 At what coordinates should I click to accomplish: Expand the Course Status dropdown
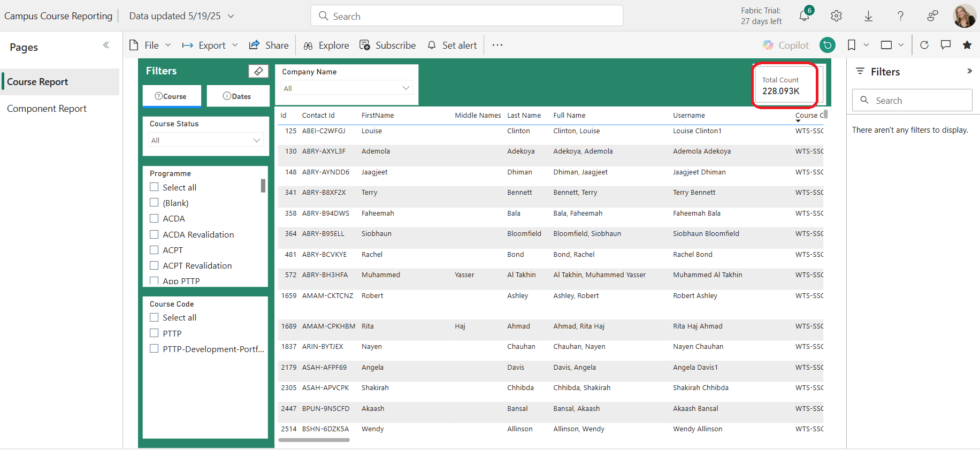tap(206, 140)
